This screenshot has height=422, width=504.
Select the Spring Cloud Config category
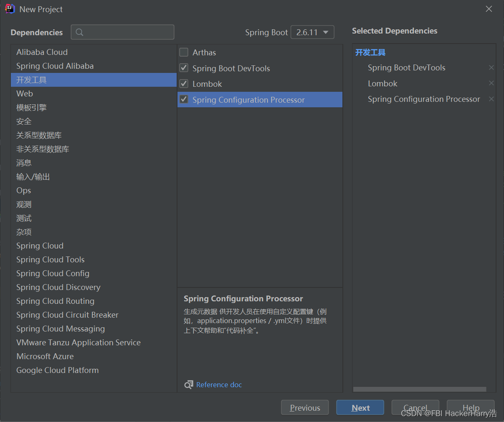pyautogui.click(x=94, y=273)
